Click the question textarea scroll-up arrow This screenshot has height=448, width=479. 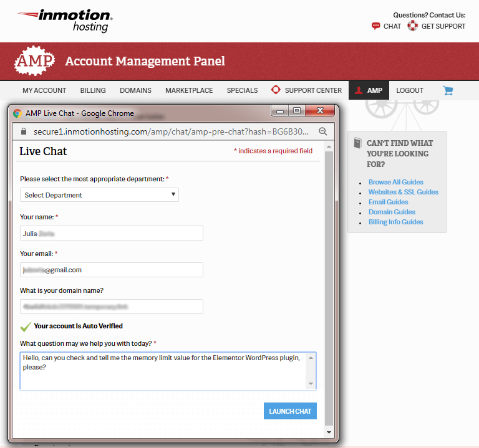pyautogui.click(x=311, y=358)
